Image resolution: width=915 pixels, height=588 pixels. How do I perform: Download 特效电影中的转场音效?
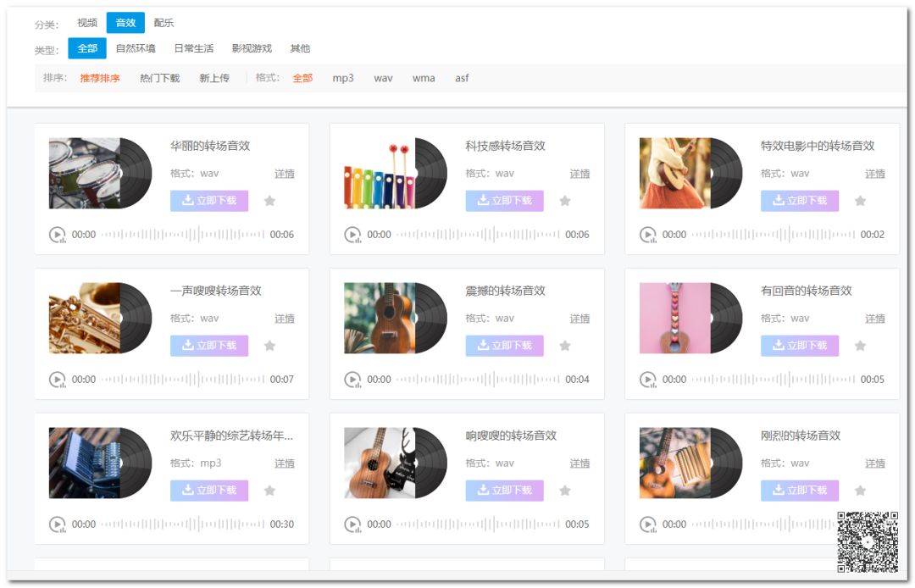coord(800,201)
